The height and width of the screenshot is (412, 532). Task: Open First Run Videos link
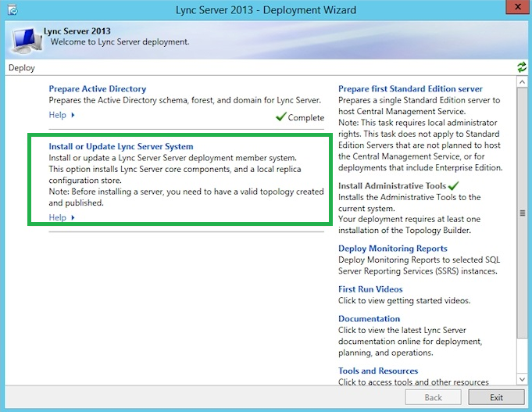tap(370, 289)
